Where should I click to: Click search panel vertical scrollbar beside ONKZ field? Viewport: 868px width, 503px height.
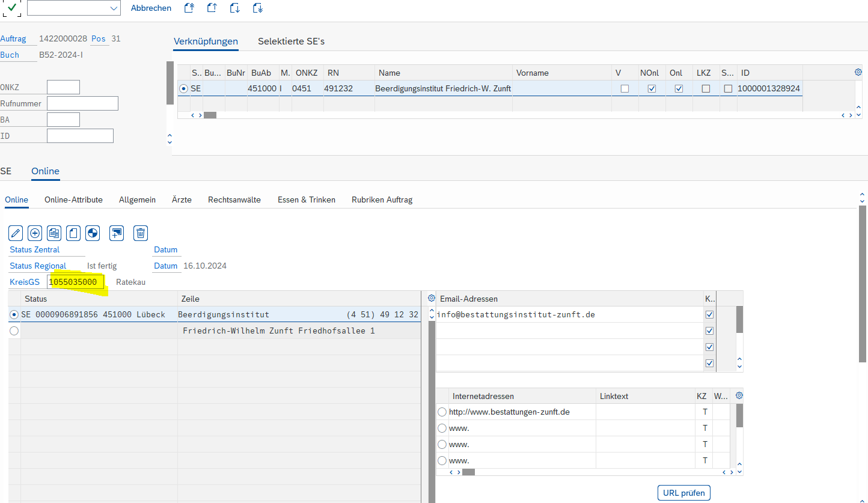click(170, 83)
